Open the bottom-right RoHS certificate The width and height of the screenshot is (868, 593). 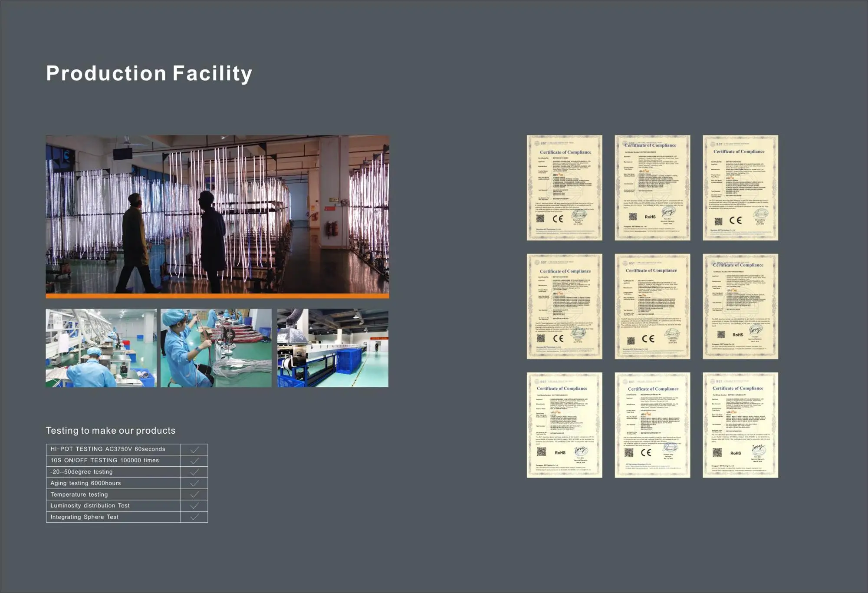[x=740, y=425]
